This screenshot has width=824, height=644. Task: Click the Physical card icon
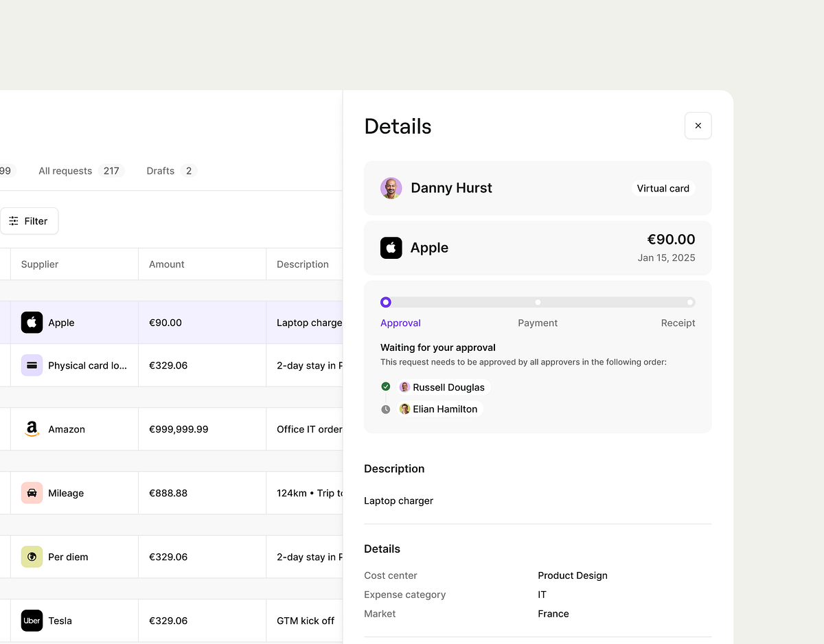[x=32, y=365]
